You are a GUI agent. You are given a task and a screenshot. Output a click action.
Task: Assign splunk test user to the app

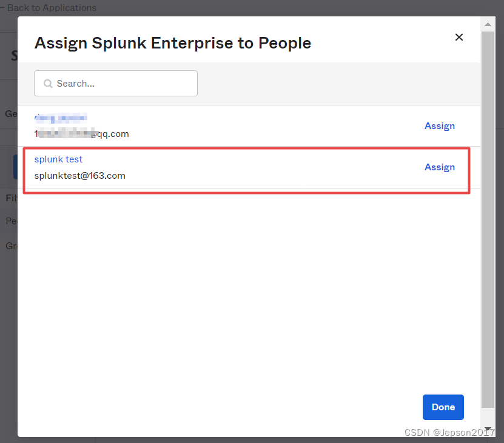(x=439, y=167)
